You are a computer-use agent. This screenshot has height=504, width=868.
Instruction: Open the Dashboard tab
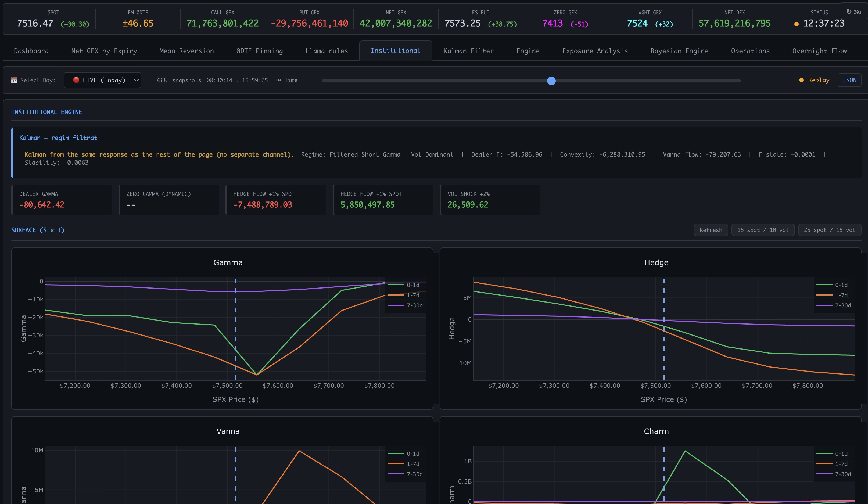coord(31,51)
